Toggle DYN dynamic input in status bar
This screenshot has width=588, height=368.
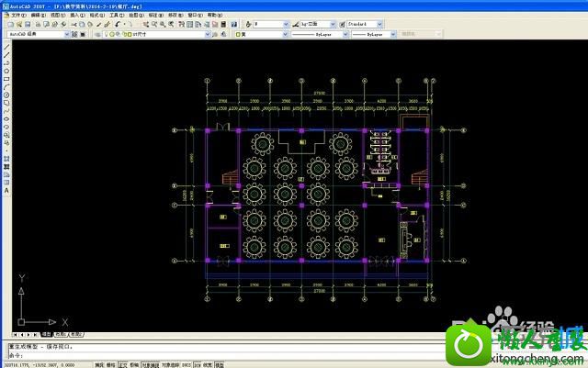[x=198, y=364]
